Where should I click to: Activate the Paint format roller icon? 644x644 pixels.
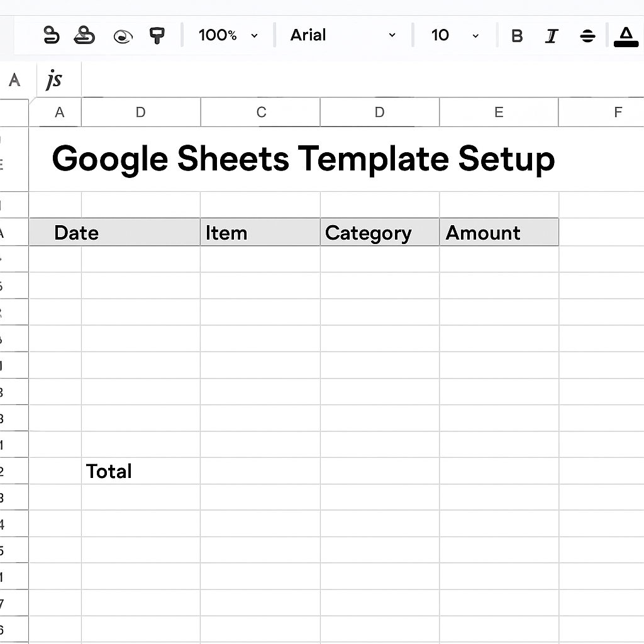(157, 35)
